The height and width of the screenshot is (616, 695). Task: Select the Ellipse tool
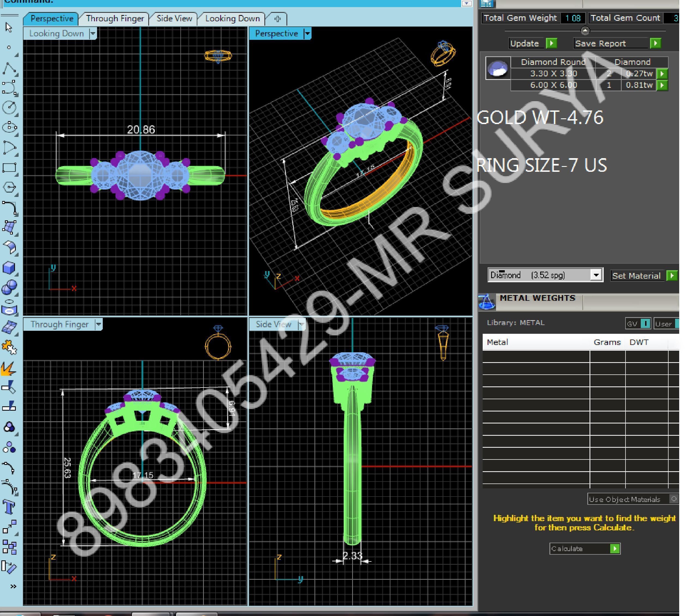click(x=9, y=128)
